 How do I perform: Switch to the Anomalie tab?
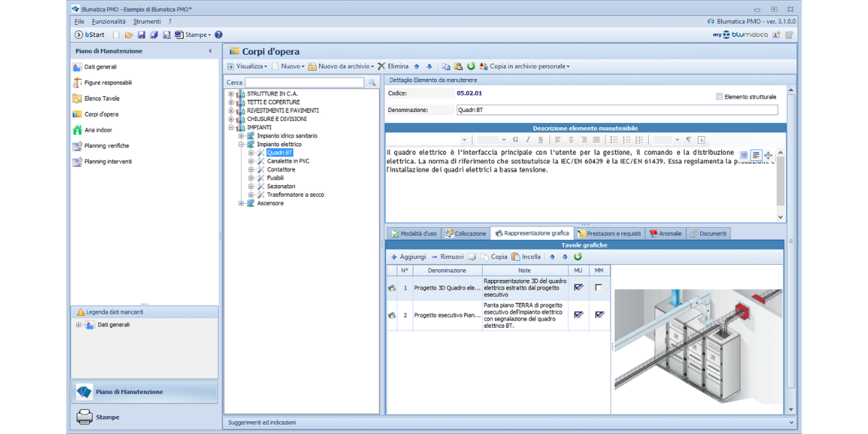click(x=665, y=234)
